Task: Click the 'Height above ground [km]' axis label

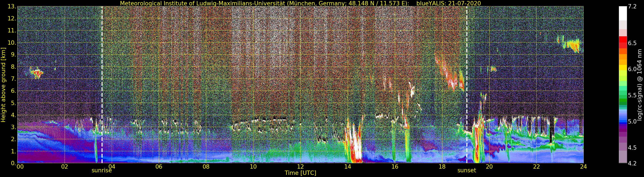Action: [x=3, y=85]
